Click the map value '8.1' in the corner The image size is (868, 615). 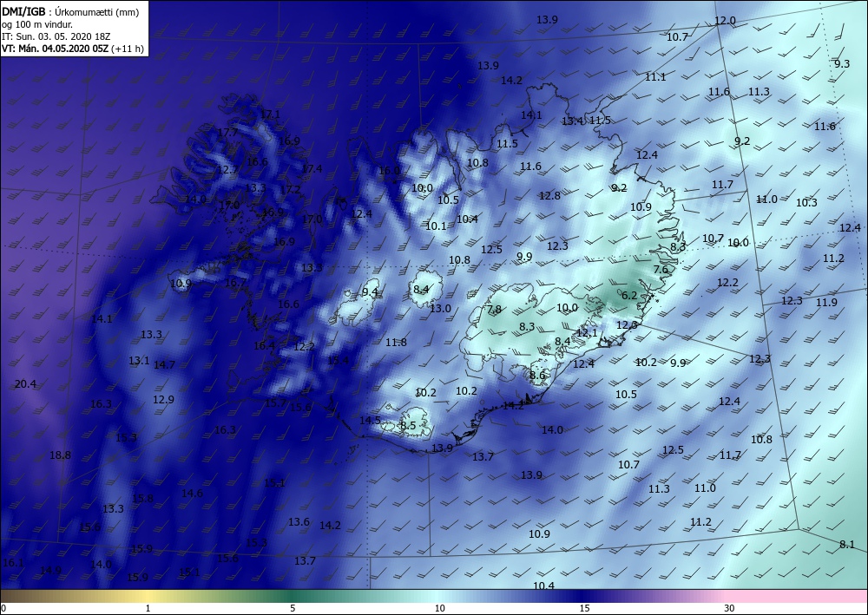tap(847, 544)
